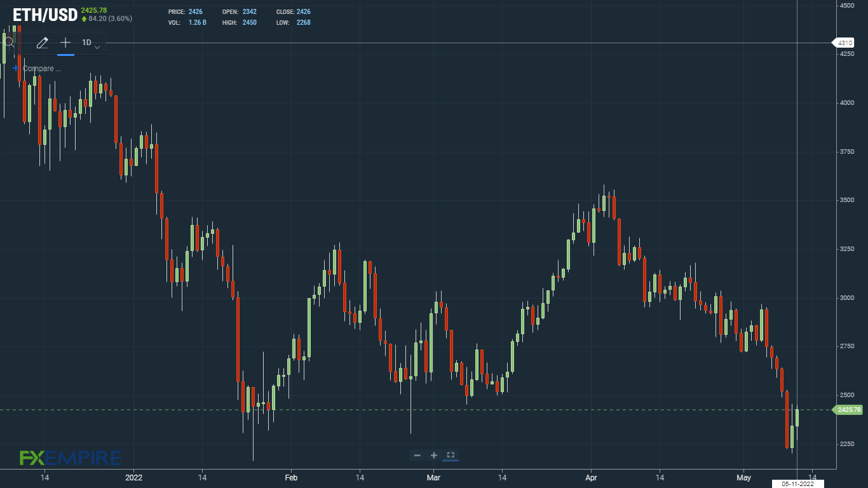Click the 2022 label on time axis
Screen dimensions: 868x488
pos(134,477)
